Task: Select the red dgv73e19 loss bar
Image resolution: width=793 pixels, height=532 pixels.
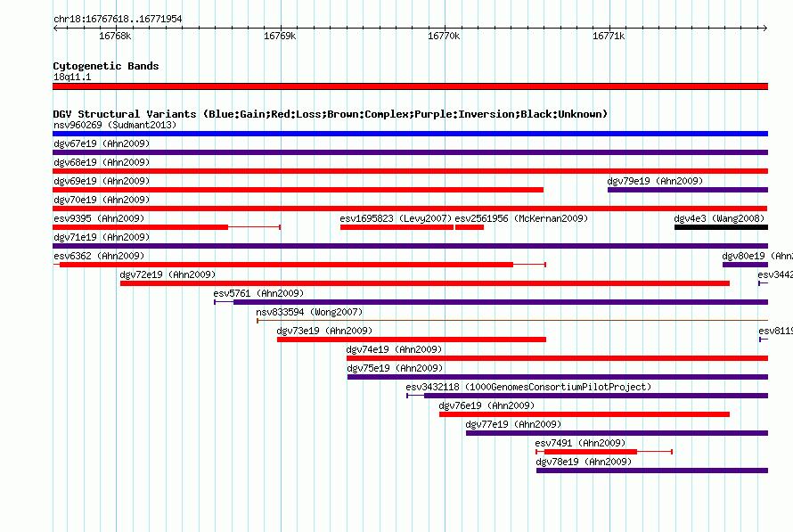Action: (x=412, y=340)
